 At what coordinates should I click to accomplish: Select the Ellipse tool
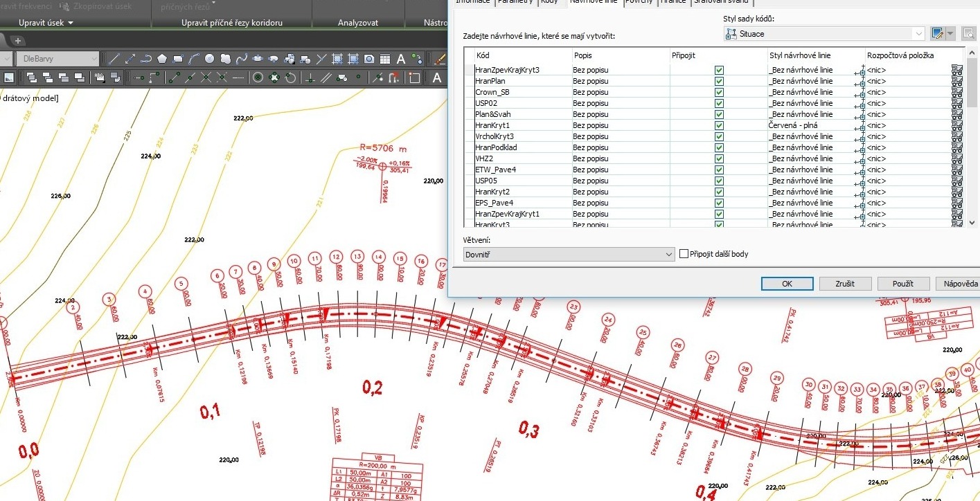pyautogui.click(x=258, y=59)
